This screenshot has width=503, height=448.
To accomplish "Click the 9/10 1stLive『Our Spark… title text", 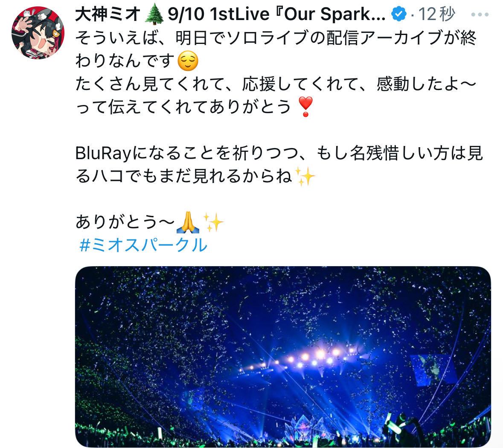I will pos(276,15).
